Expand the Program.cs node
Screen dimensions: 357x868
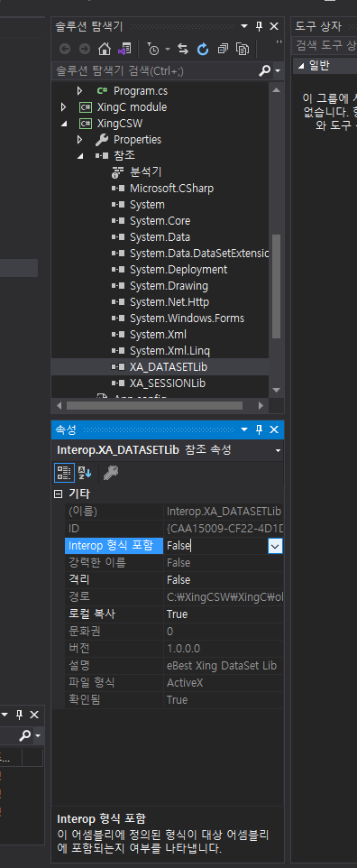click(79, 90)
